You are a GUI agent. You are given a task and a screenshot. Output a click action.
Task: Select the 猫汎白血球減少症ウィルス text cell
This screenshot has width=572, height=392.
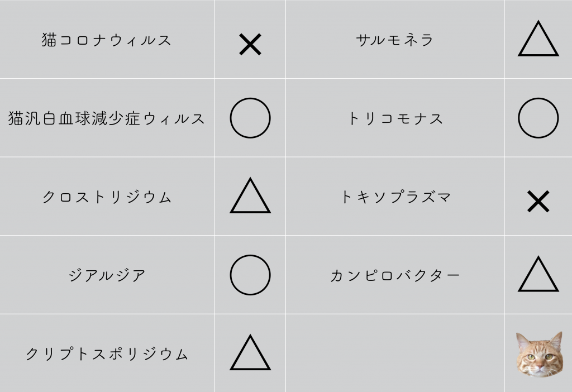point(107,118)
